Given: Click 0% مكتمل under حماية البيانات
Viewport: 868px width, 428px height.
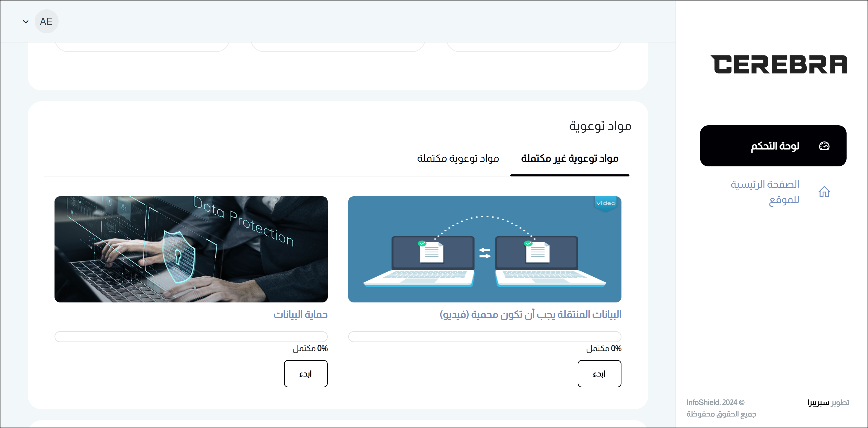Looking at the screenshot, I should pyautogui.click(x=310, y=348).
